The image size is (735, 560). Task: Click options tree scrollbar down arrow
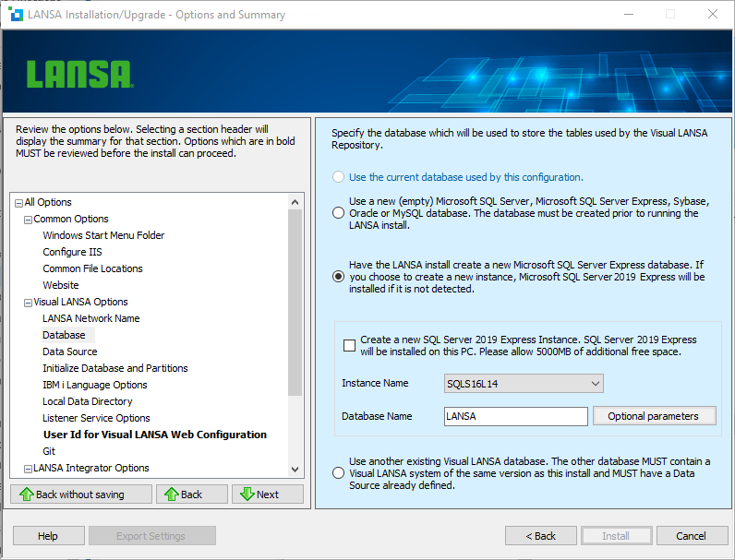[295, 470]
